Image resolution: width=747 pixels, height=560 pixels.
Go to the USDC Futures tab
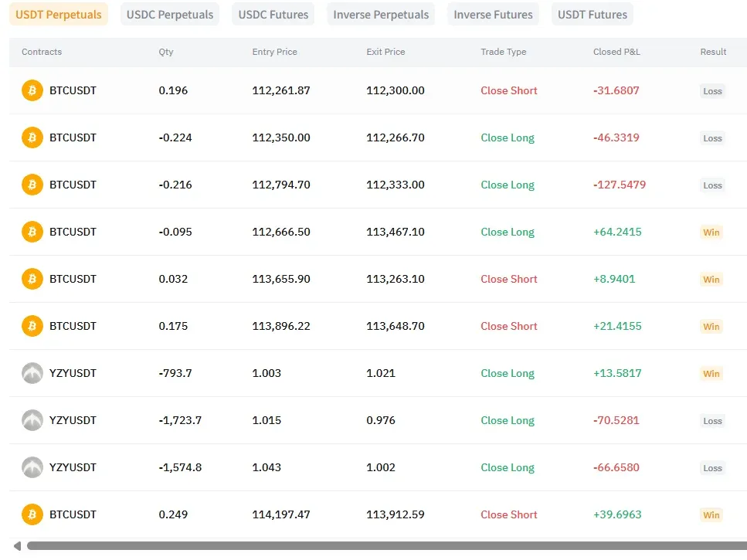(273, 15)
